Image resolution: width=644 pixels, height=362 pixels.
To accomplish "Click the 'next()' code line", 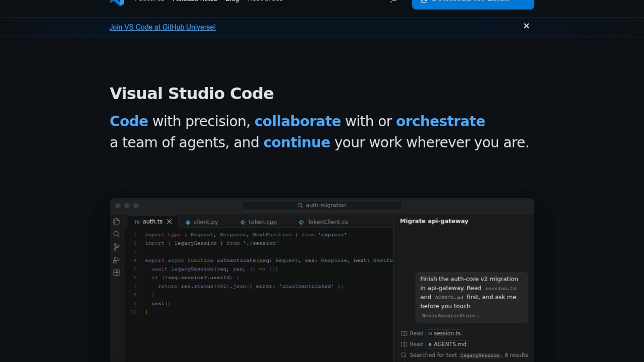I will click(x=161, y=303).
